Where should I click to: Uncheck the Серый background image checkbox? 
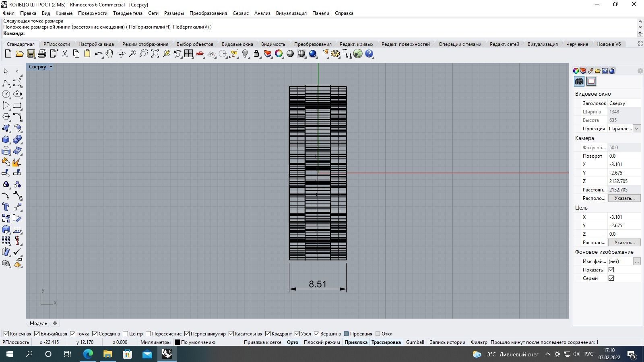pos(611,278)
